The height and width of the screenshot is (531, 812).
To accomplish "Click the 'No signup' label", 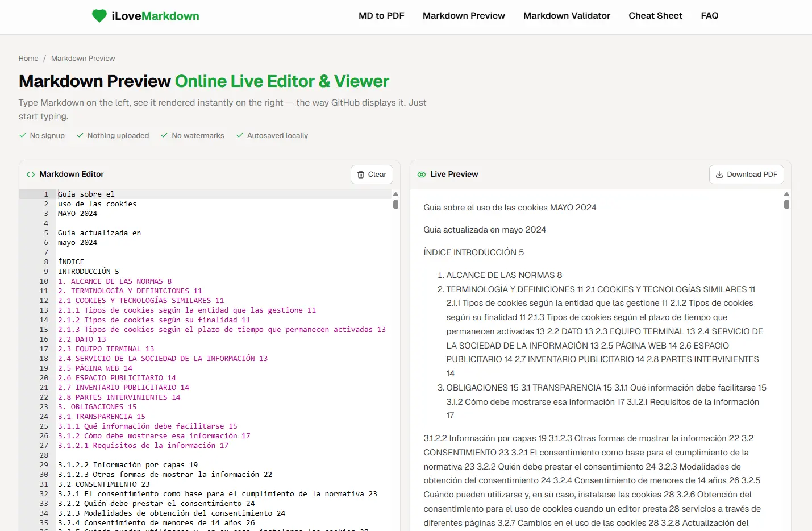I will [x=47, y=135].
